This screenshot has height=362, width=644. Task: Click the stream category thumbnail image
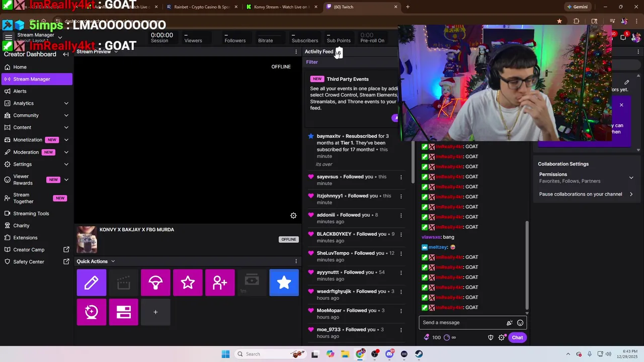(x=87, y=239)
